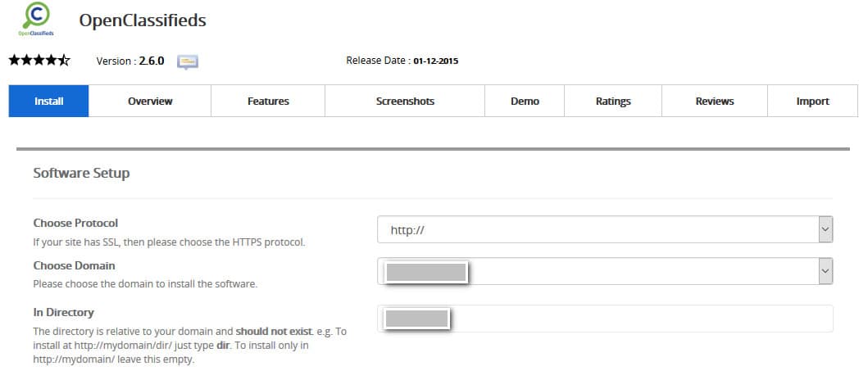Viewport: 868px width, 389px height.
Task: Expand the Choose Protocol http:// dropdown
Action: pyautogui.click(x=605, y=230)
